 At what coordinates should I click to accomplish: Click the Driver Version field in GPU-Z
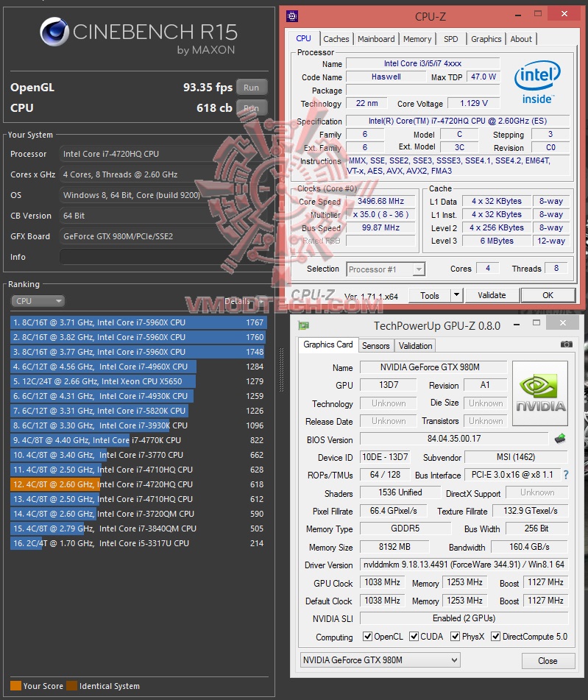[464, 565]
